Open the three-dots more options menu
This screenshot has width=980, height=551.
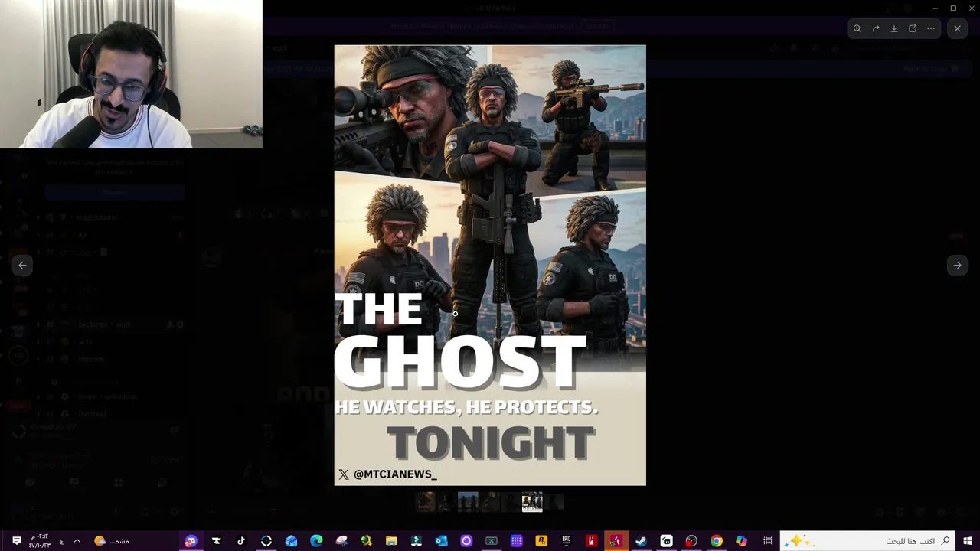pyautogui.click(x=931, y=28)
